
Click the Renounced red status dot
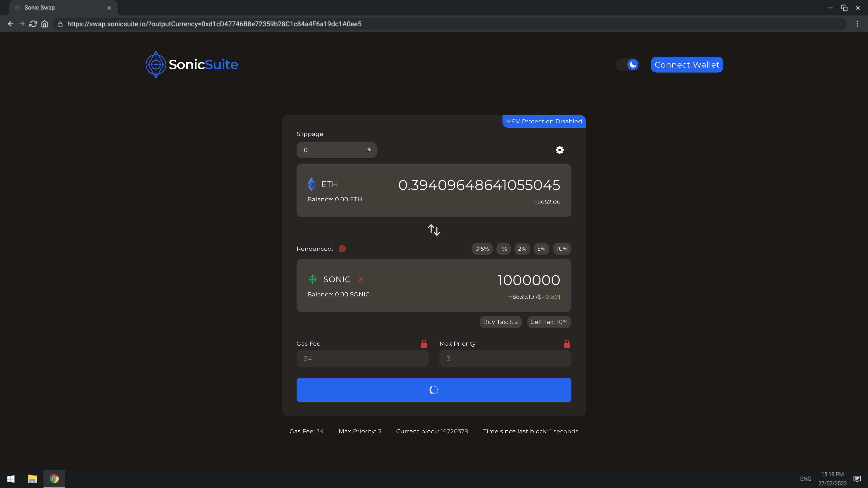point(342,249)
